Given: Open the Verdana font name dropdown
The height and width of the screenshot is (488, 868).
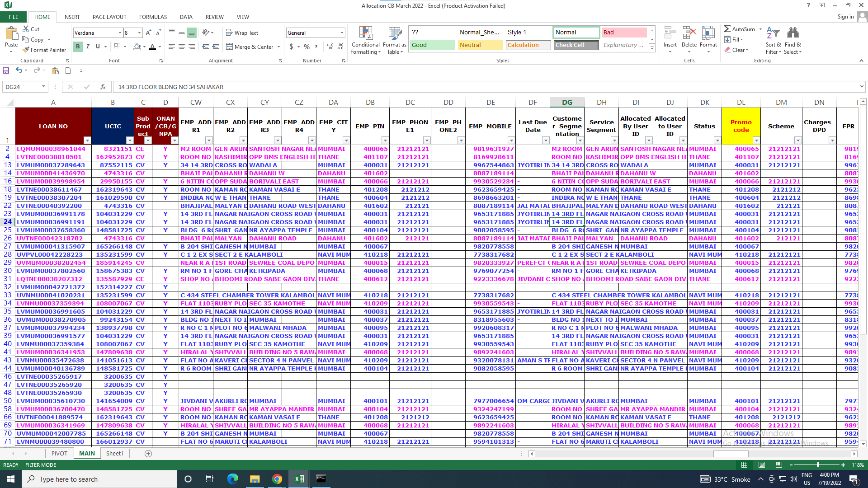Looking at the screenshot, I should (x=120, y=33).
